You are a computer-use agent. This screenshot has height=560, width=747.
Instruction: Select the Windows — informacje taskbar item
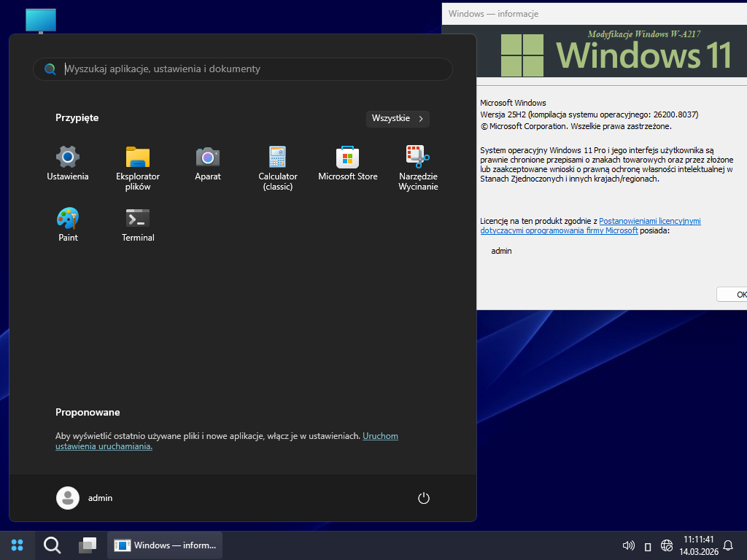point(165,545)
